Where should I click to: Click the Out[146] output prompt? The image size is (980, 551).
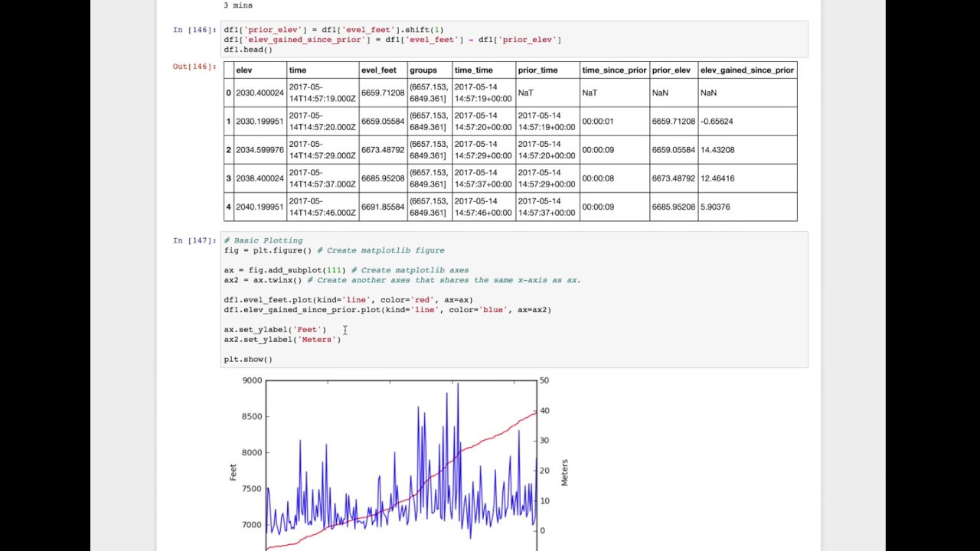194,67
